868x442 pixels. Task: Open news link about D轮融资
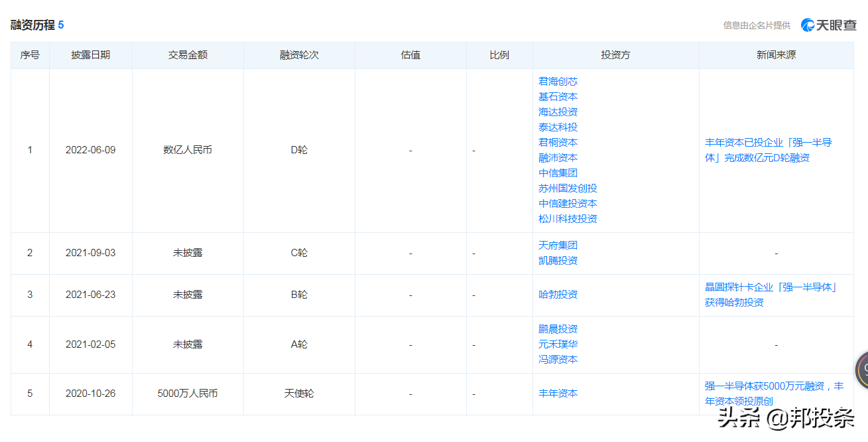point(769,150)
